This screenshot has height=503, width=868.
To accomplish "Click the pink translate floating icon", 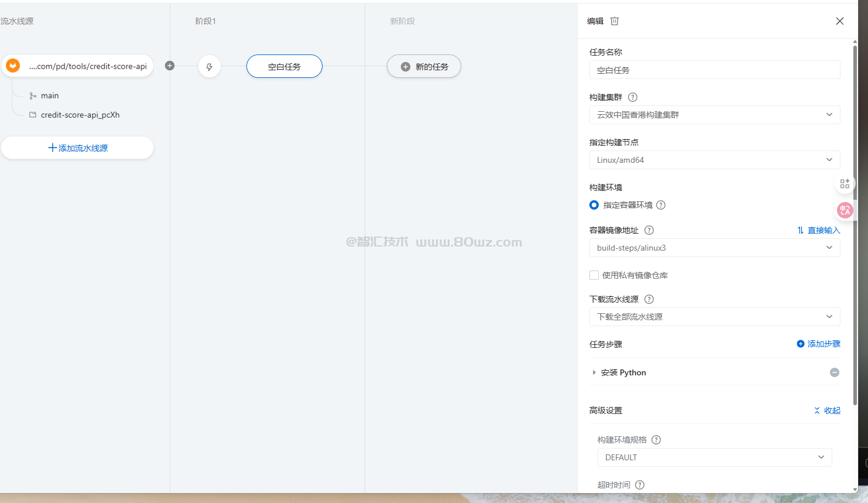I will pyautogui.click(x=845, y=210).
